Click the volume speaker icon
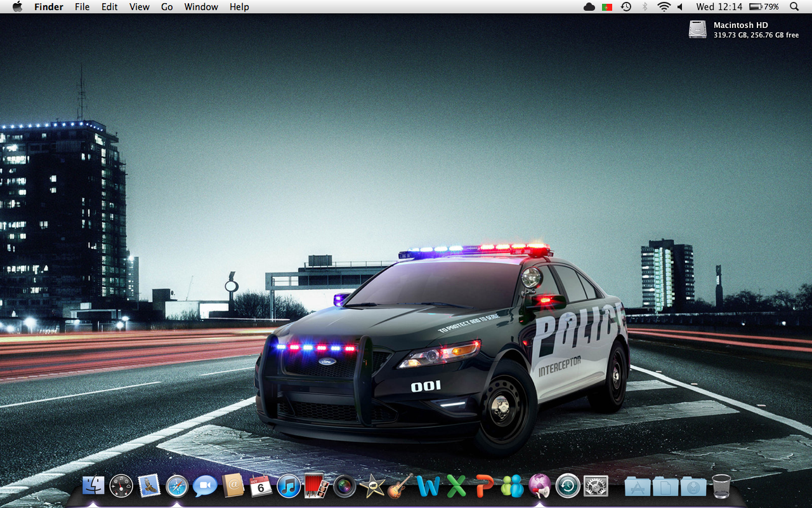Screen dimensions: 812x508 (680, 7)
